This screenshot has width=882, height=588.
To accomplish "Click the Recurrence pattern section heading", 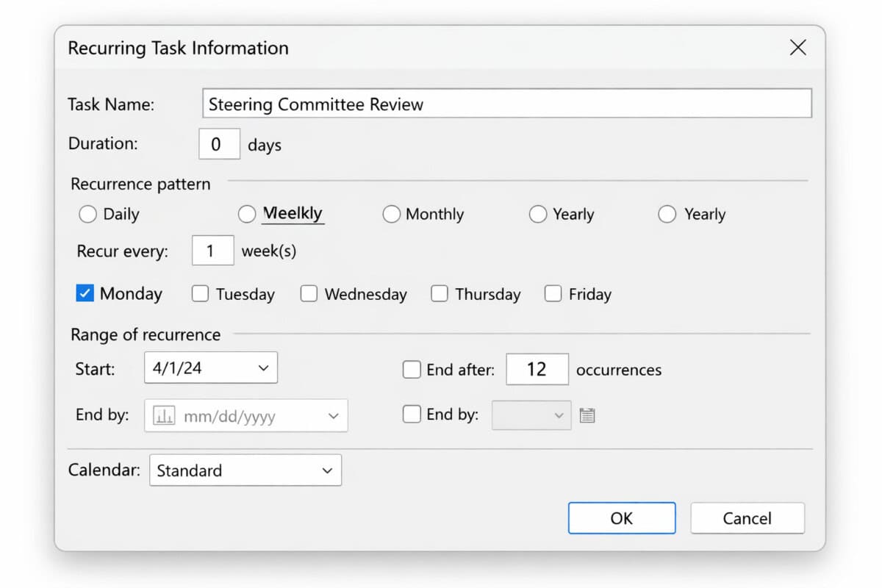I will pos(140,184).
